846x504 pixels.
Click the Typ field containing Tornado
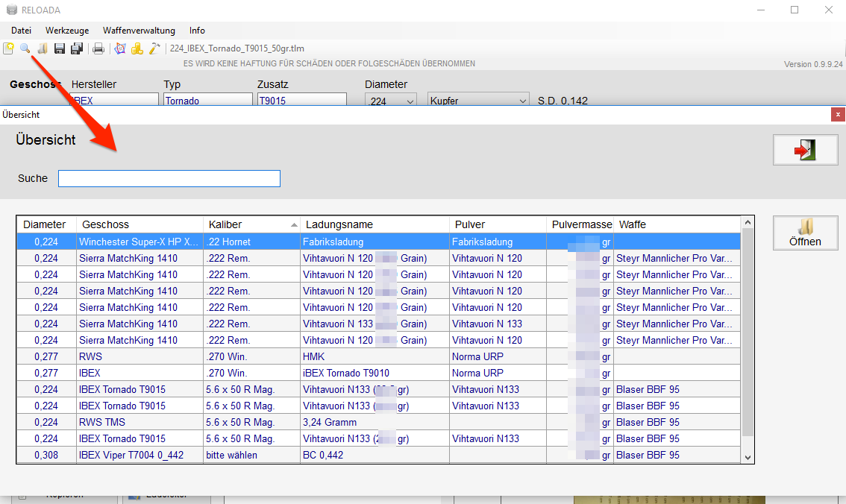click(207, 100)
